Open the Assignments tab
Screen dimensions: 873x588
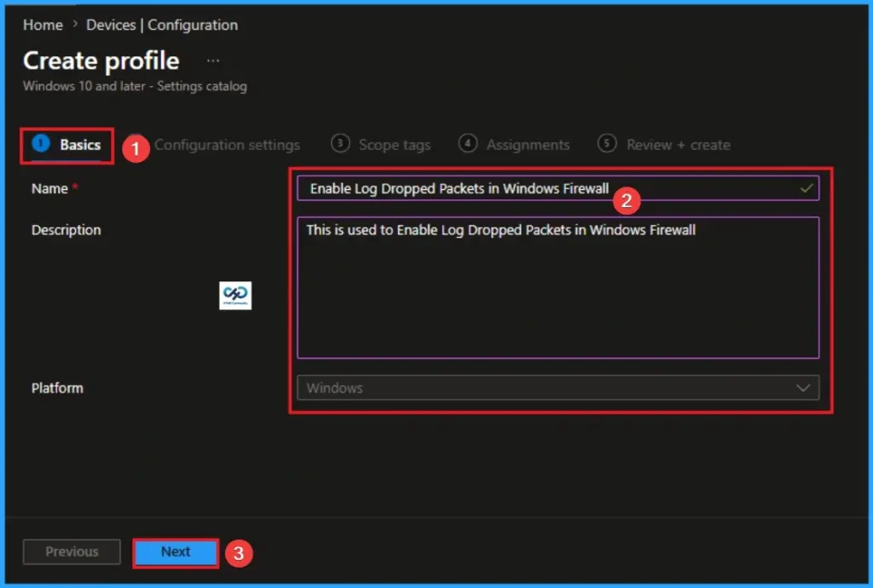point(529,144)
